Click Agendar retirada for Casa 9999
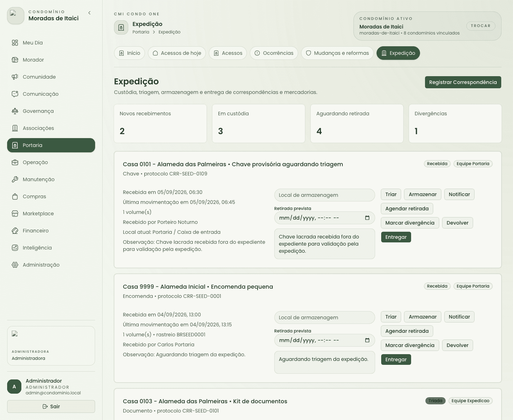 point(407,331)
